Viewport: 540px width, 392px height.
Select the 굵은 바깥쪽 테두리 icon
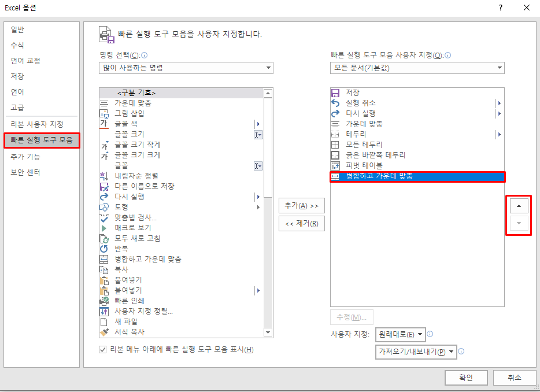(x=335, y=155)
